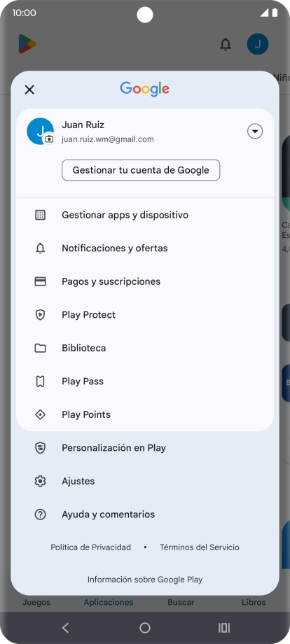
Task: Open Gestionar tu cuenta de Google
Action: (141, 170)
